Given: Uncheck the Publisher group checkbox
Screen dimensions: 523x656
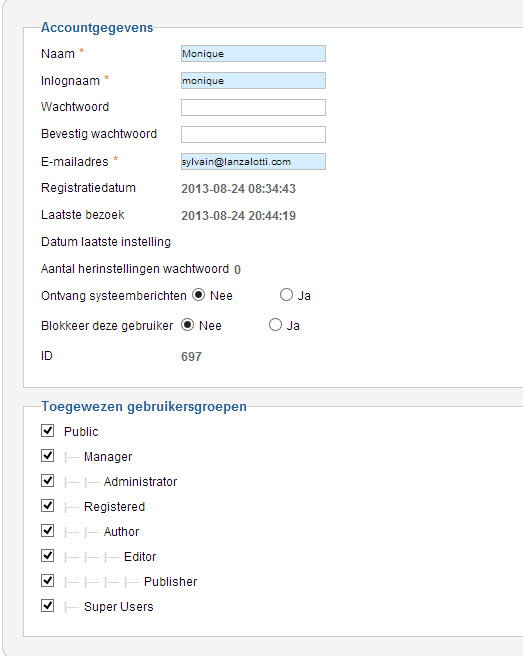Looking at the screenshot, I should (x=48, y=581).
